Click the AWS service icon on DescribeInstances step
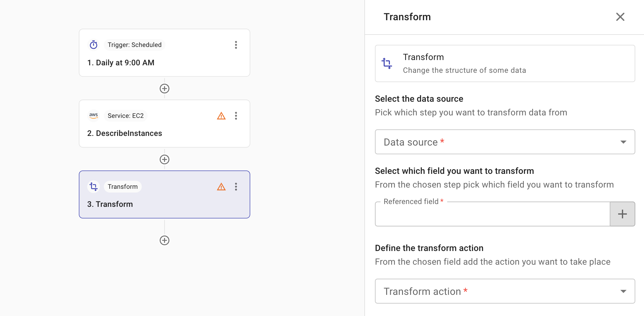Viewport: 644px width, 316px height. 93,115
